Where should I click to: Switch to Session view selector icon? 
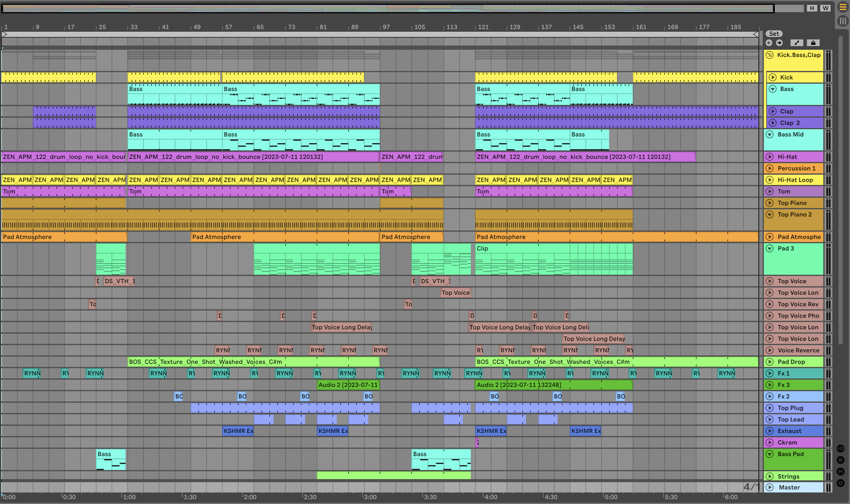(x=843, y=21)
